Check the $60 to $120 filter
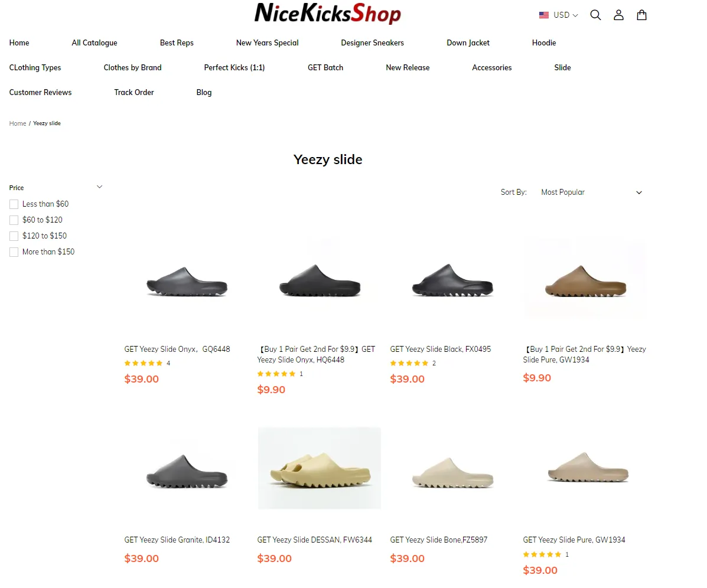 pyautogui.click(x=14, y=220)
